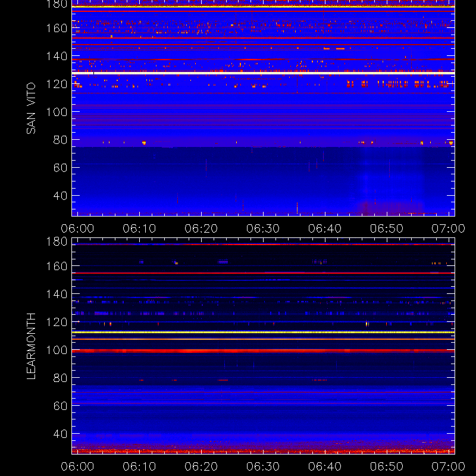The height and width of the screenshot is (476, 476).
Task: Pick the 160 frequency label on Learmonth axis
Action: (x=57, y=266)
